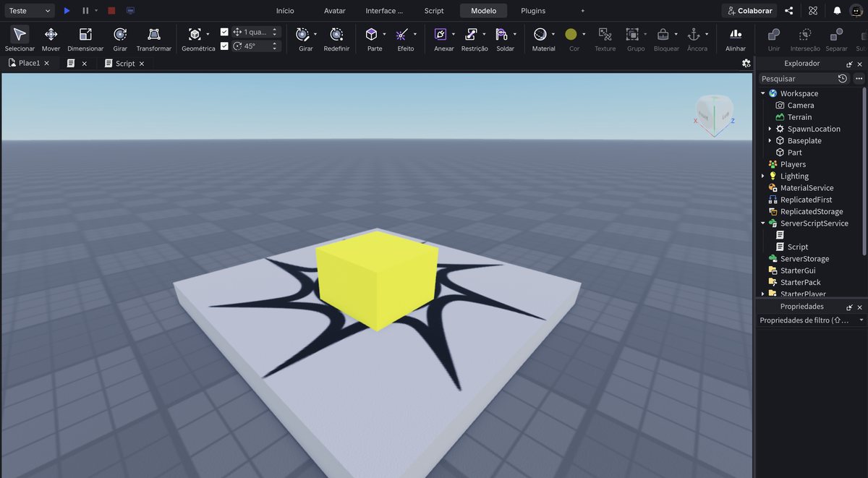Open the pause options dropdown arrow
The width and height of the screenshot is (868, 478).
96,11
